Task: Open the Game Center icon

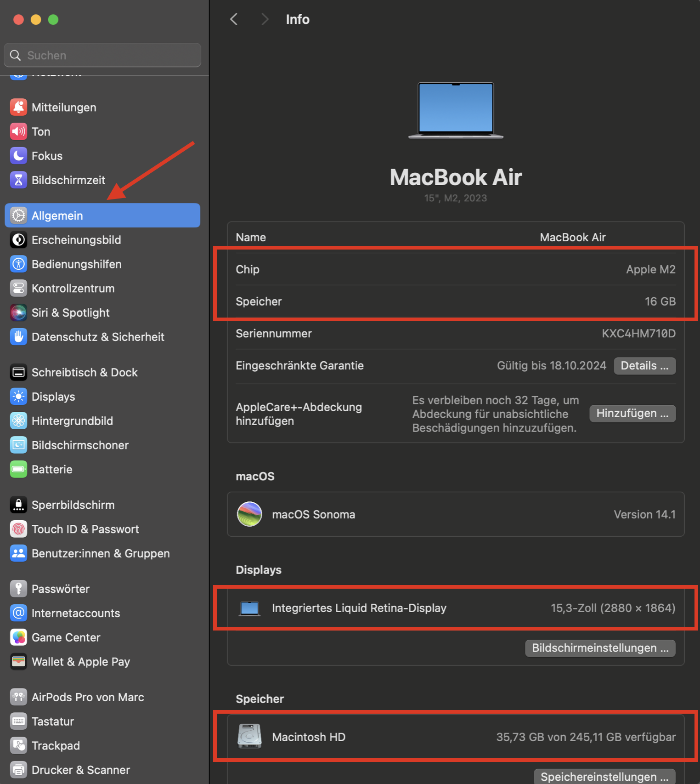Action: coord(18,637)
